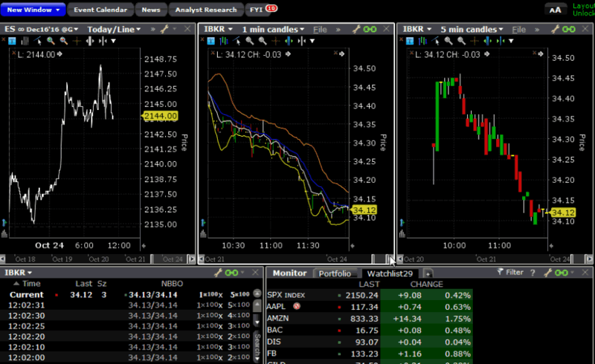Select trendline draw tool on 1 min chart

point(237,41)
